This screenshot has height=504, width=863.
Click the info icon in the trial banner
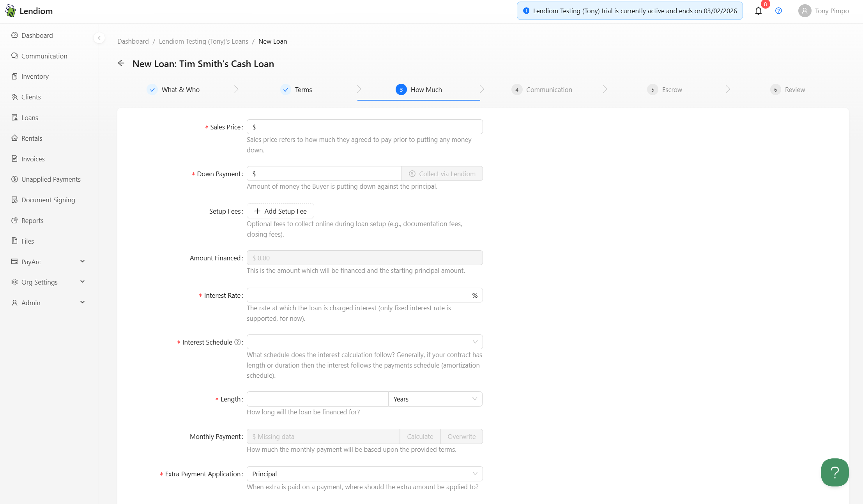[526, 11]
